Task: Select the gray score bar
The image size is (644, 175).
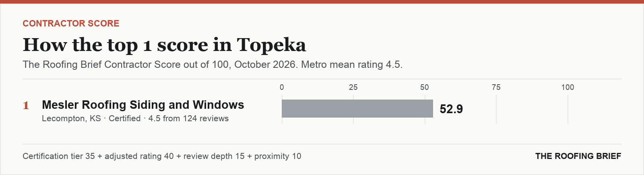Action: [357, 108]
